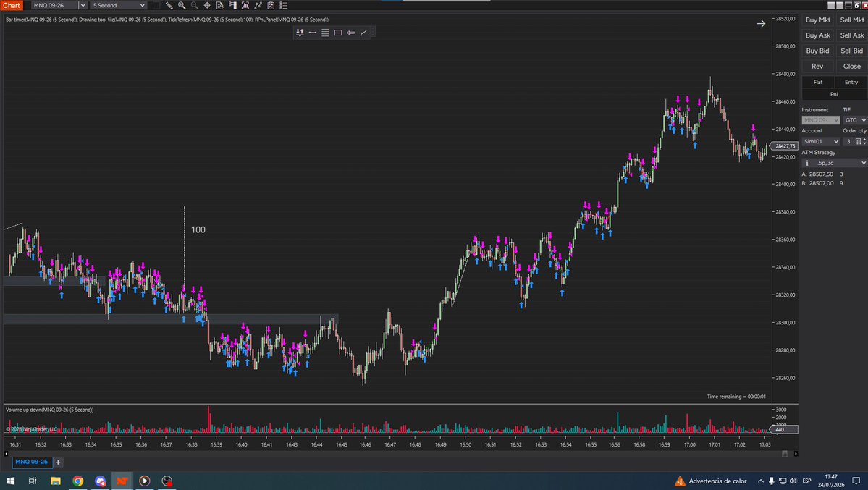Viewport: 868px width, 490px height.
Task: Open the indicators icon
Action: coord(258,6)
